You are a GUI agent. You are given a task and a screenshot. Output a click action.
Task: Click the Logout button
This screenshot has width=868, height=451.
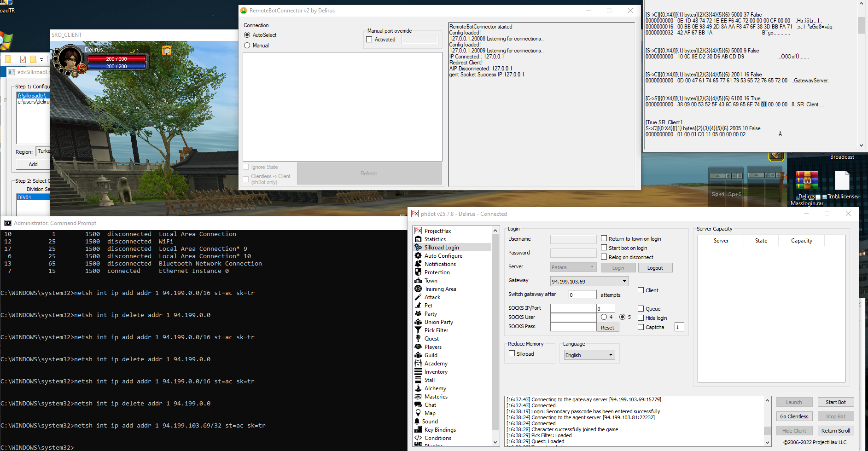655,268
